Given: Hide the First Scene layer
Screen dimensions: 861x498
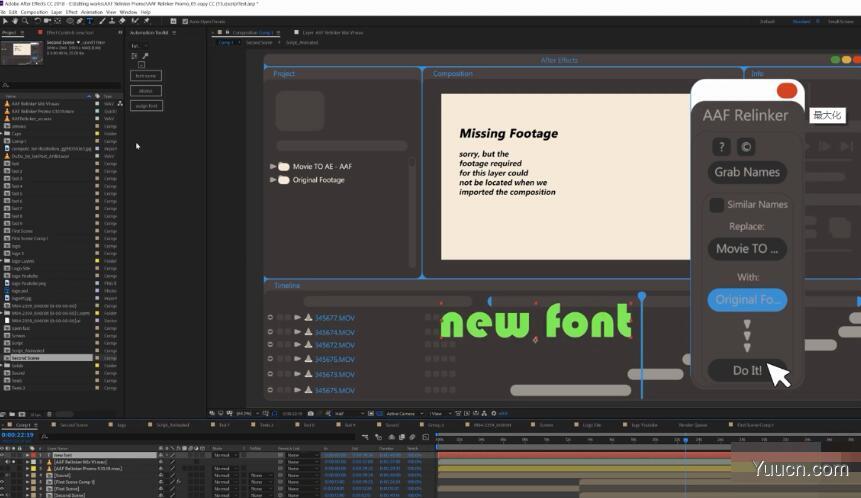Looking at the screenshot, I should click(3, 488).
